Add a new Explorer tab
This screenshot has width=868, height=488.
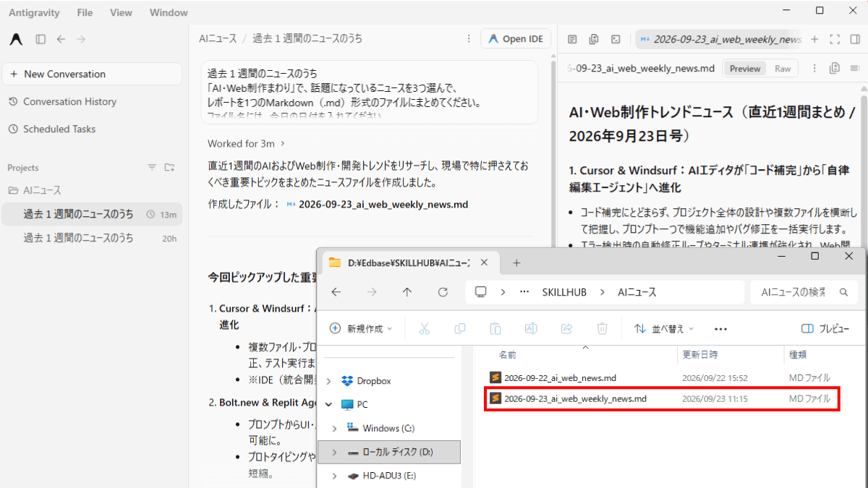516,262
